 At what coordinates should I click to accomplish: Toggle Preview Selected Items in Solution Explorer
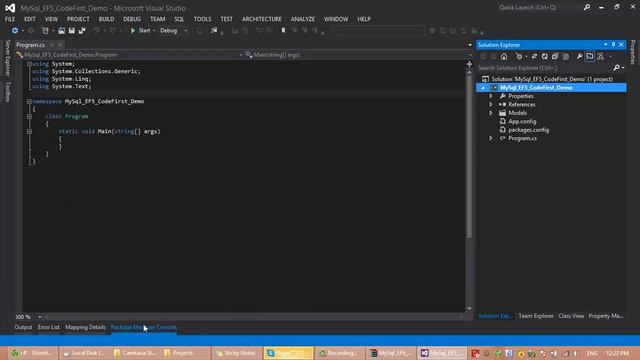590,56
